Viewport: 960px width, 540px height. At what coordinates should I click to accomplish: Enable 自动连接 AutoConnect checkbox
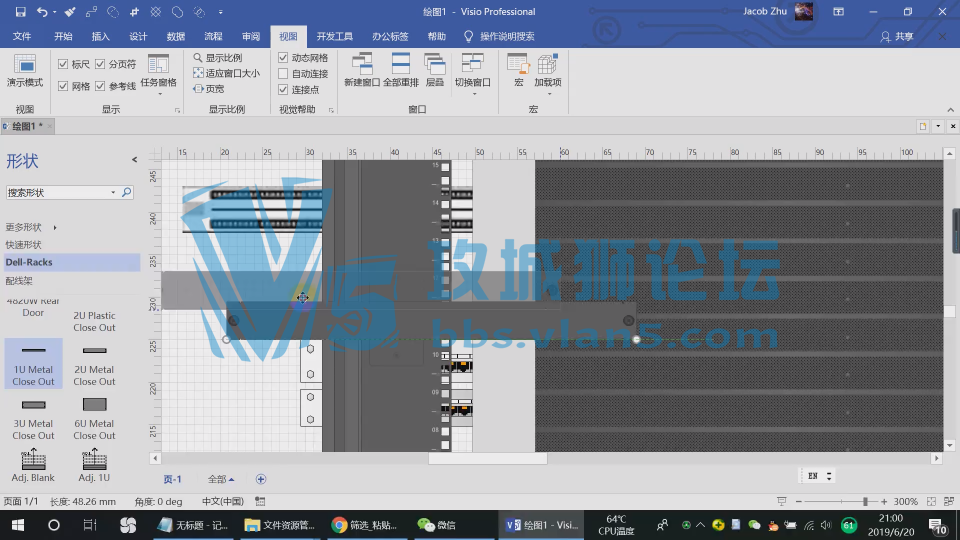(283, 73)
